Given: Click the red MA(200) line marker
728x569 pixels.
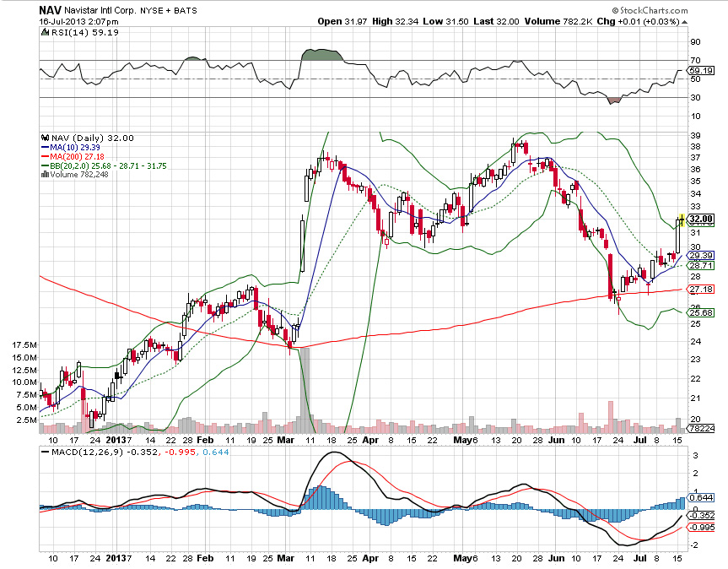Looking at the screenshot, I should coord(46,156).
